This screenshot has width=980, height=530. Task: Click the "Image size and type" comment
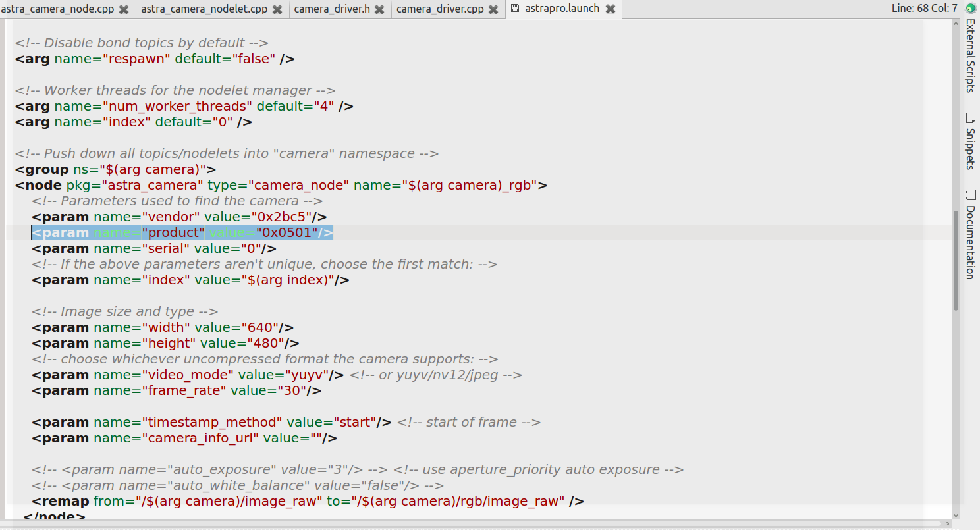pyautogui.click(x=124, y=311)
